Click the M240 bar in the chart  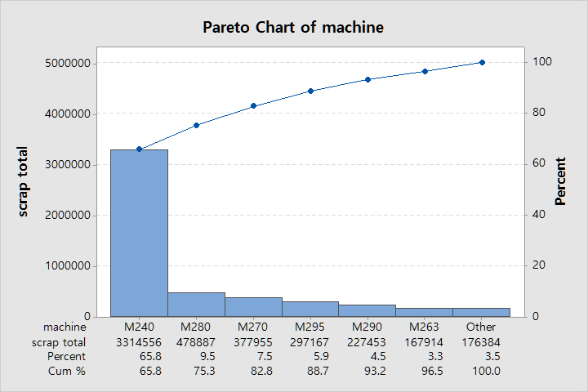click(139, 233)
